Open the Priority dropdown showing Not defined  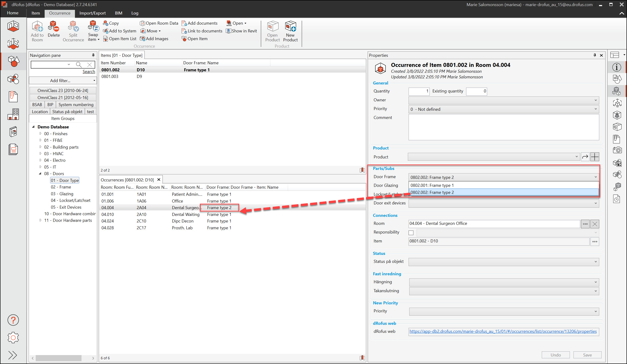click(x=503, y=109)
